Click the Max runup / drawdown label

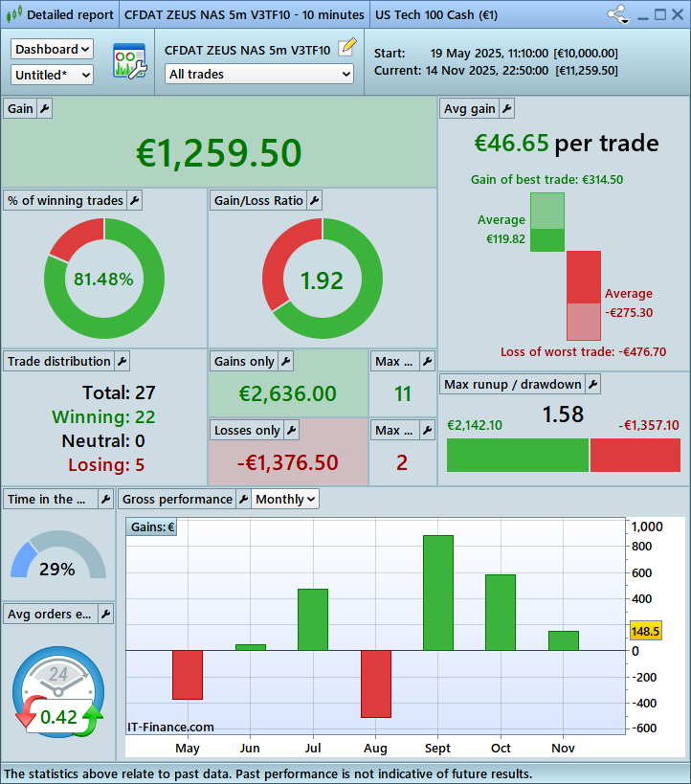pyautogui.click(x=513, y=384)
